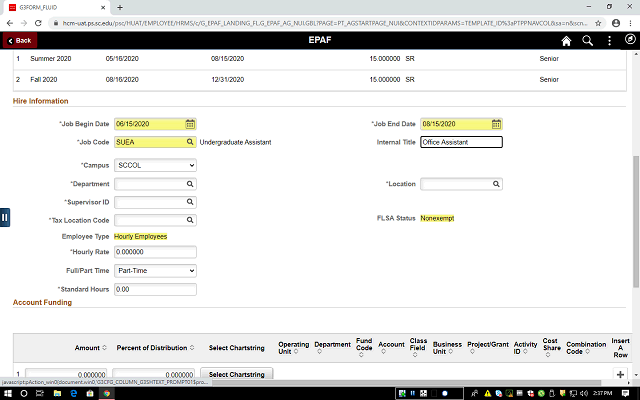Viewport: 640px width, 400px height.
Task: Sort by the Combination Code column
Action: click(586, 348)
